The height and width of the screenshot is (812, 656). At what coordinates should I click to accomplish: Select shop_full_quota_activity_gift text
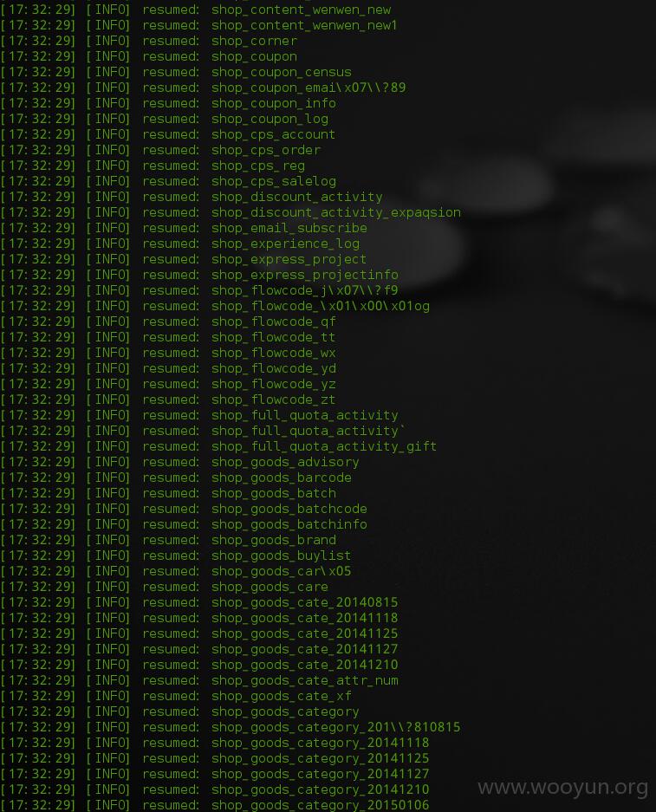(324, 446)
